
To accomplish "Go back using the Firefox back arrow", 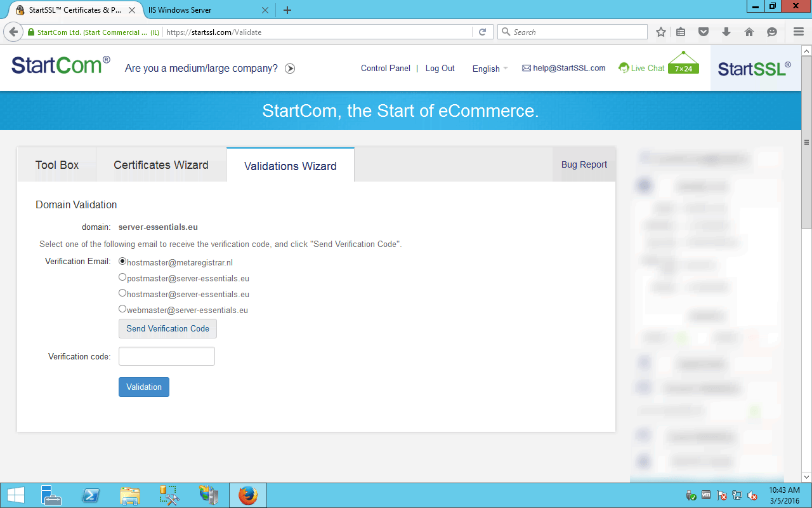I will tap(13, 32).
